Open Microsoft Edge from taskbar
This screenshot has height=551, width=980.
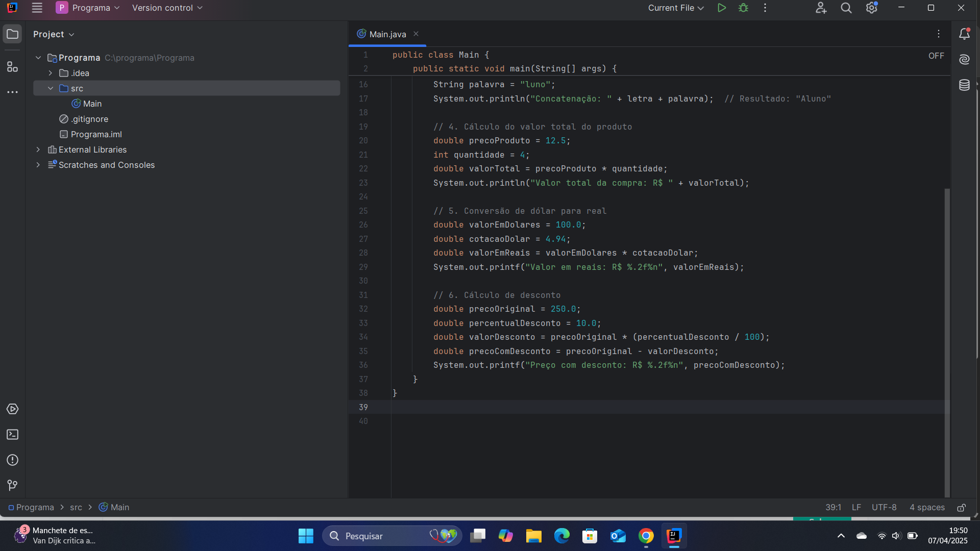[x=562, y=536]
